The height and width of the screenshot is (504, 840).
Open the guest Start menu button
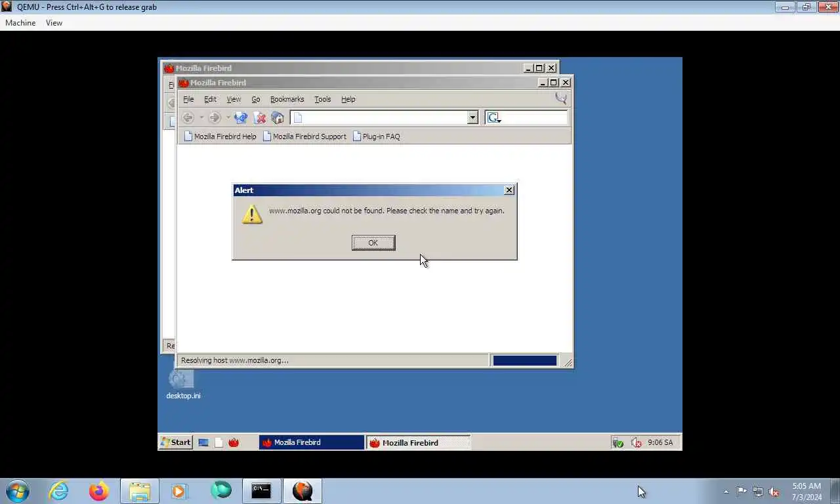tap(176, 442)
